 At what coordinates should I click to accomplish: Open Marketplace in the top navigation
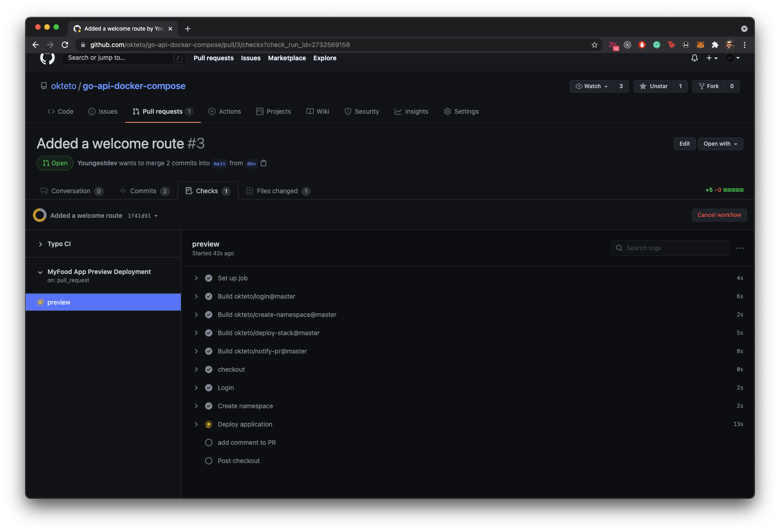[287, 58]
